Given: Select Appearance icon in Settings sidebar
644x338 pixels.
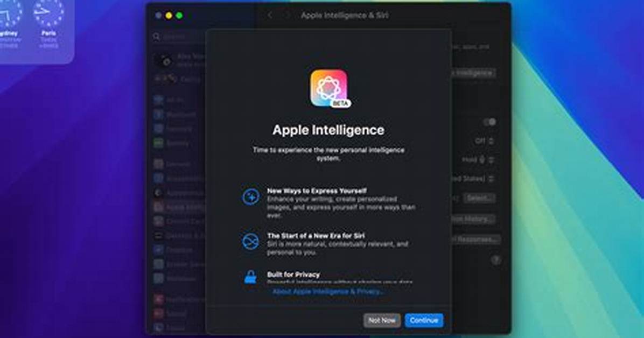Looking at the screenshot, I should click(158, 193).
